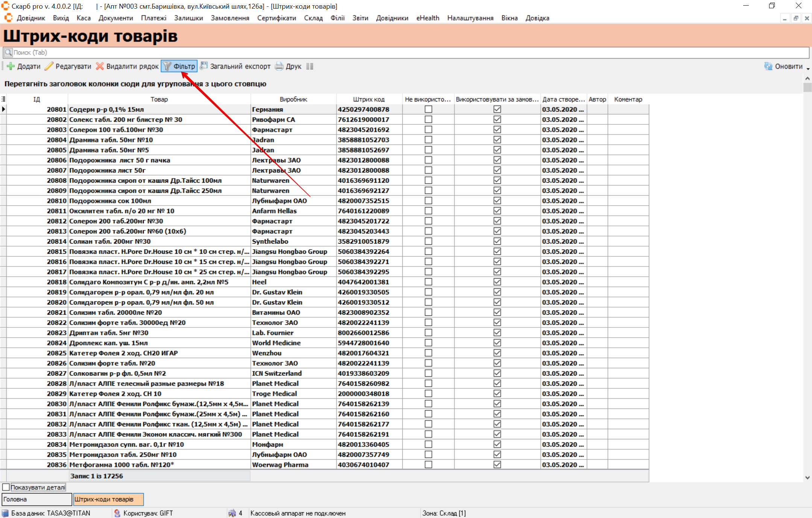Sort by the Товар column header
The image size is (812, 518).
(x=159, y=99)
